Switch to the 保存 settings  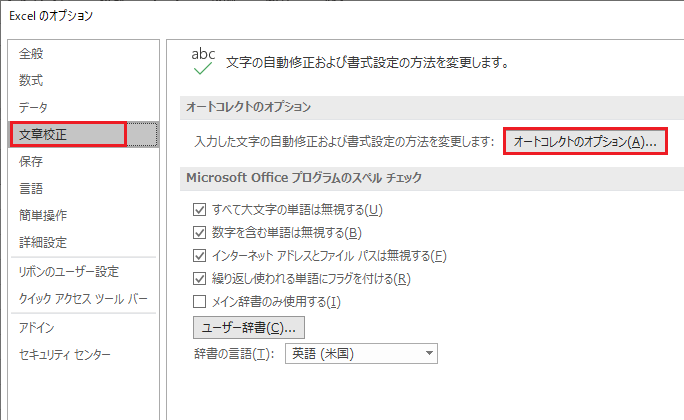click(32, 161)
